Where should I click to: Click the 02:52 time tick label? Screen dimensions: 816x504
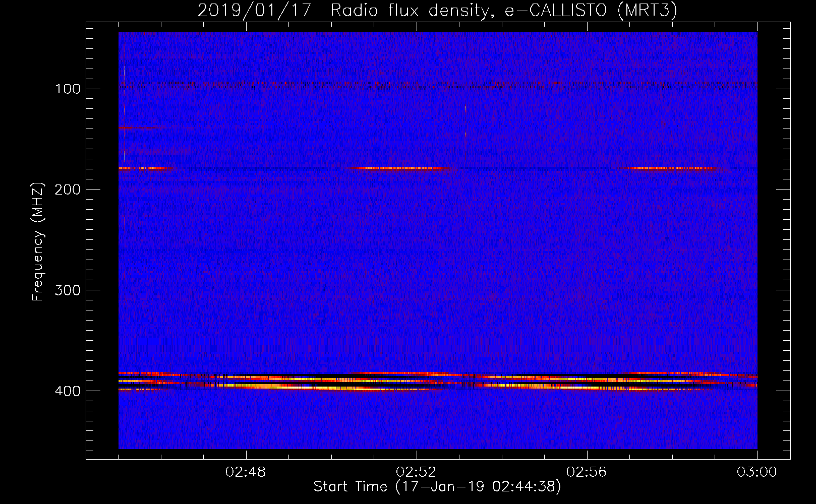(x=417, y=473)
